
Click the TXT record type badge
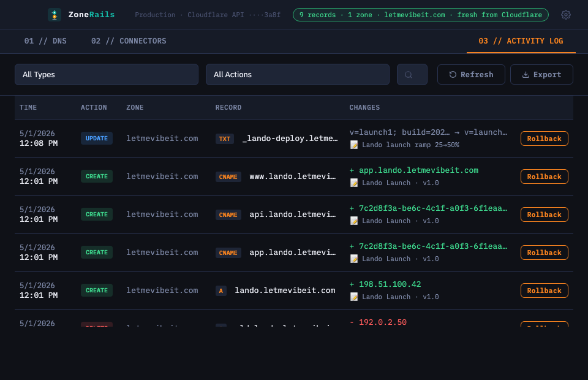pos(225,139)
